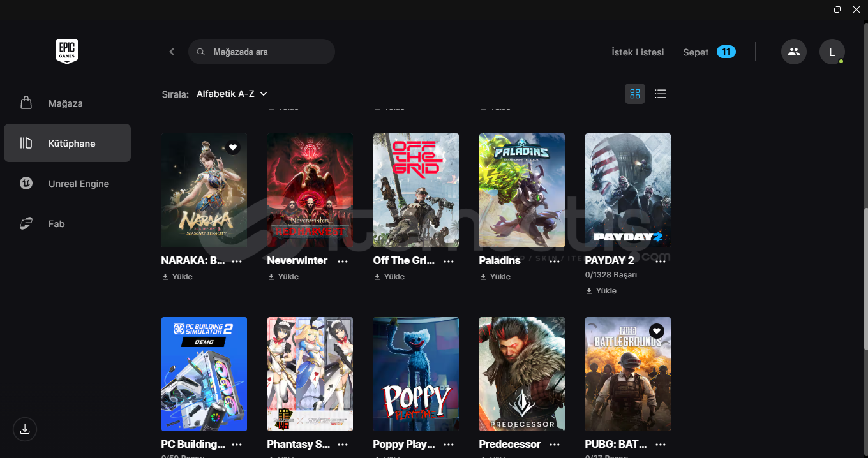The width and height of the screenshot is (868, 458).
Task: Open more options for Poppy Playtime
Action: pos(449,445)
